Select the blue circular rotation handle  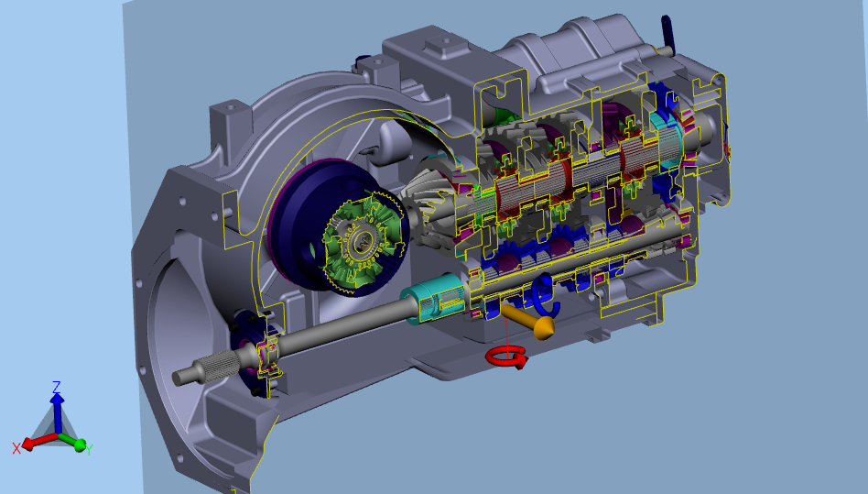(546, 294)
